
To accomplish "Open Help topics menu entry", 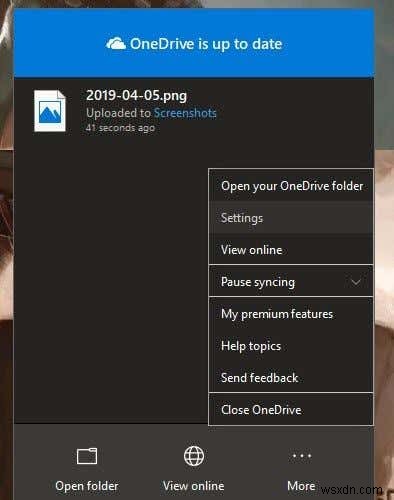I will point(291,346).
